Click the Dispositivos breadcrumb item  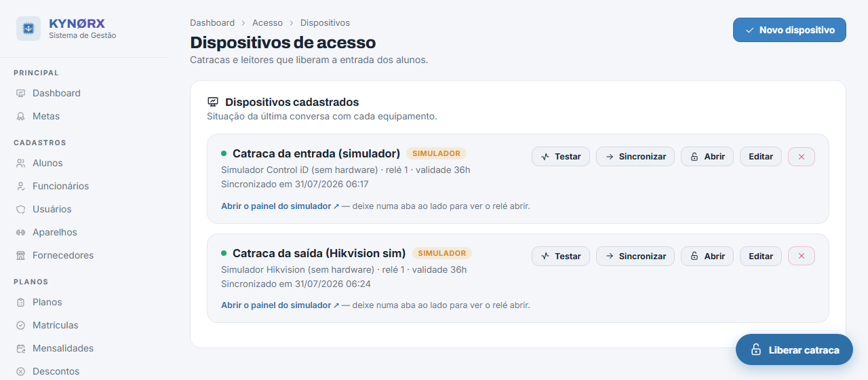325,23
